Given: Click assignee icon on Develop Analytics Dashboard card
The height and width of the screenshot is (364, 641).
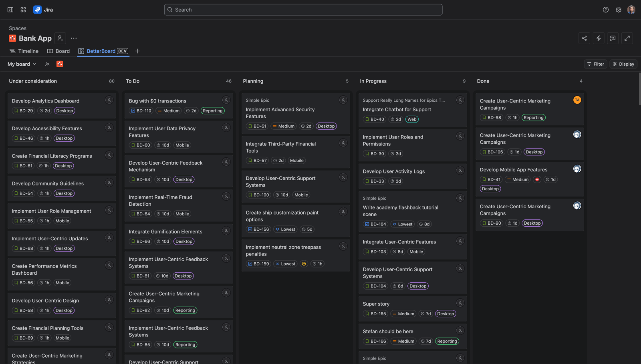Looking at the screenshot, I should point(109,100).
